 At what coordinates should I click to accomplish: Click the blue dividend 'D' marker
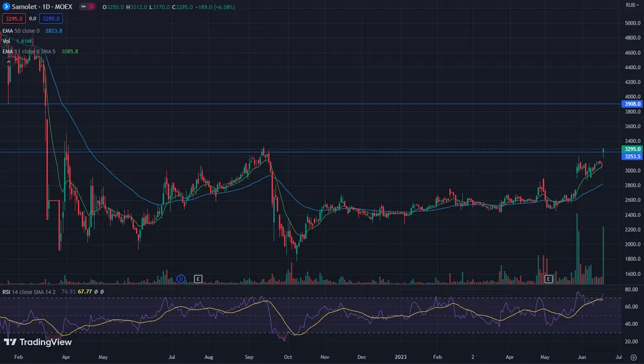tap(180, 279)
